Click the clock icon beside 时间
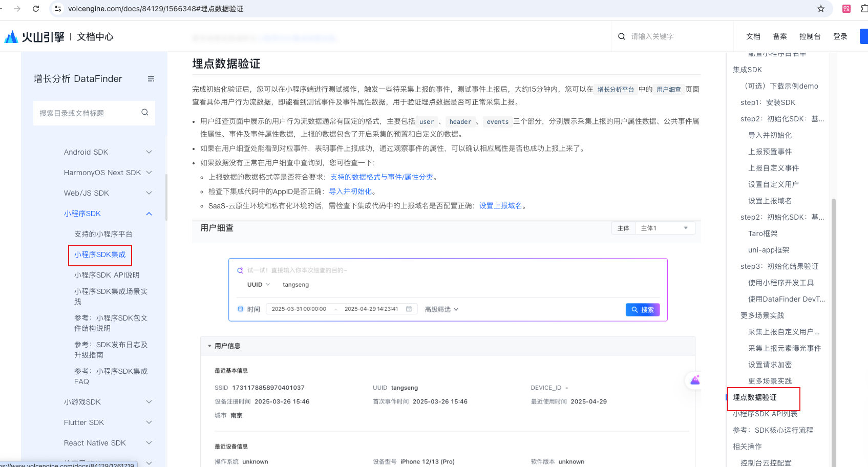The height and width of the screenshot is (467, 868). pyautogui.click(x=241, y=309)
